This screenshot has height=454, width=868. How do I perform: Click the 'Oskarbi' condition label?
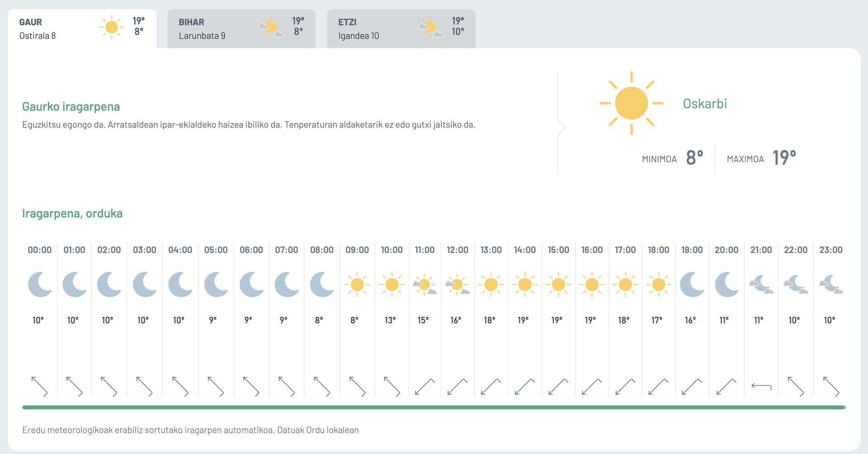tap(705, 104)
